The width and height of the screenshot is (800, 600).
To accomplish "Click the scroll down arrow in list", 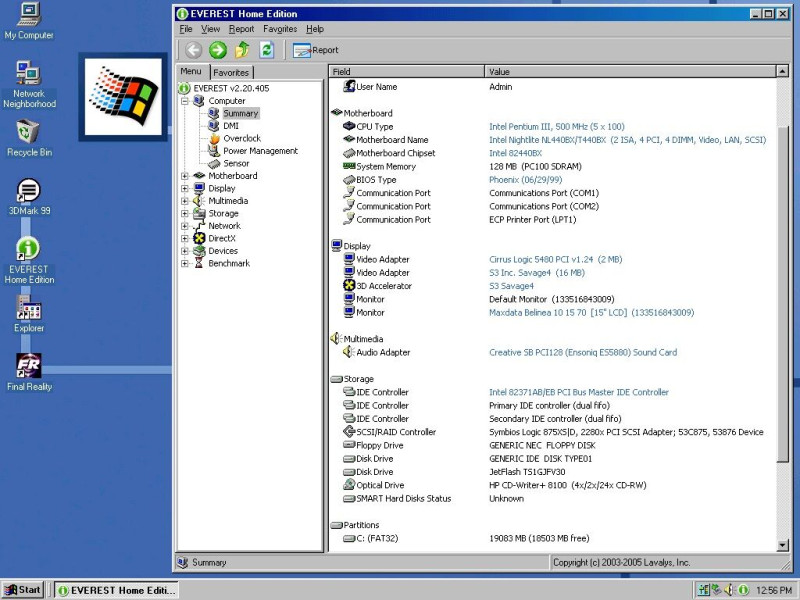I will click(782, 545).
